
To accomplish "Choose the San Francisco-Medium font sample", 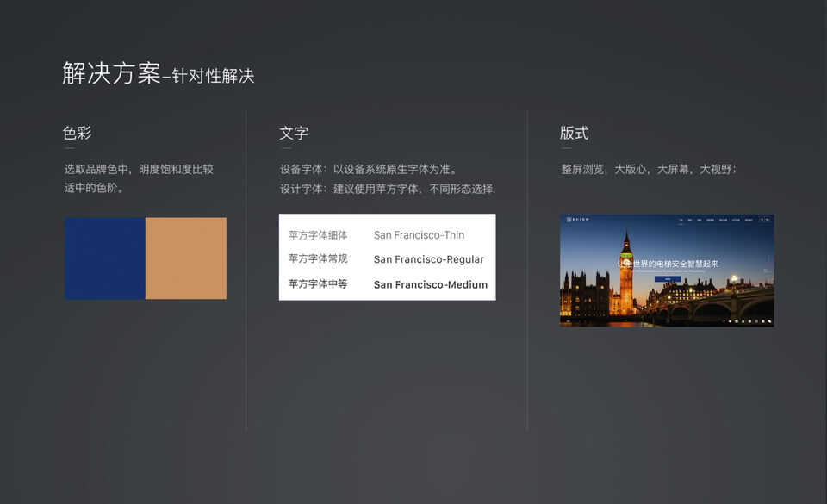I will (430, 284).
